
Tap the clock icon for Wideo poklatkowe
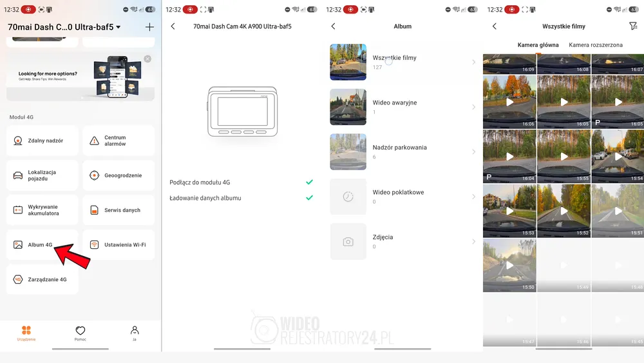(348, 197)
